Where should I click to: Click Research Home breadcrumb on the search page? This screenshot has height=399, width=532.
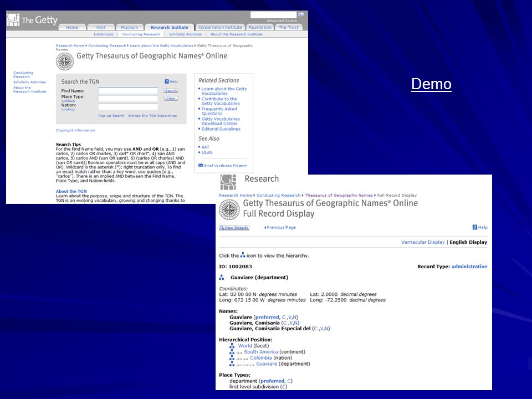[70, 45]
